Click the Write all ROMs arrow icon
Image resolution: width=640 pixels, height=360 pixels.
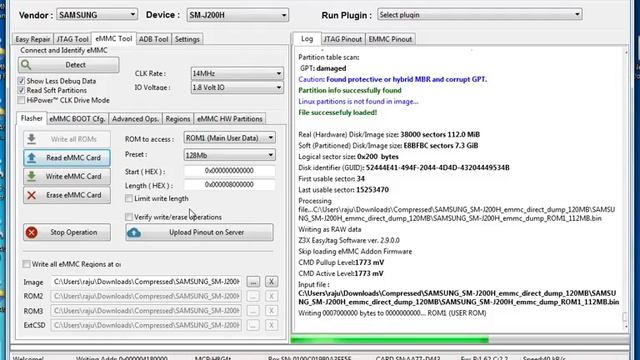(x=31, y=139)
